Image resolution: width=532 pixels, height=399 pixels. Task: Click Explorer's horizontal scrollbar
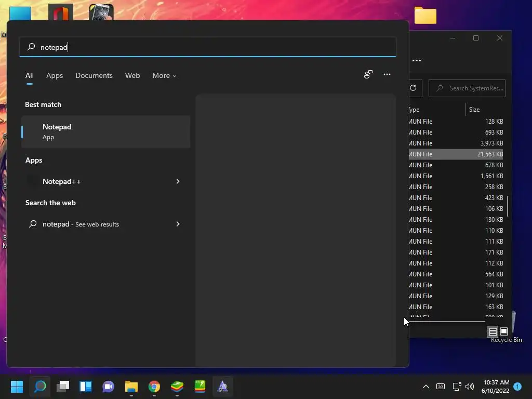(x=447, y=321)
